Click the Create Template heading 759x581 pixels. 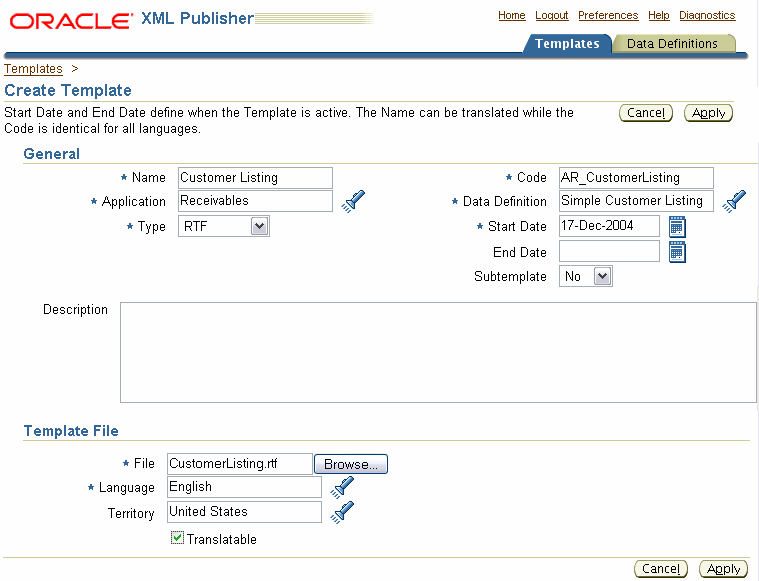pos(68,91)
